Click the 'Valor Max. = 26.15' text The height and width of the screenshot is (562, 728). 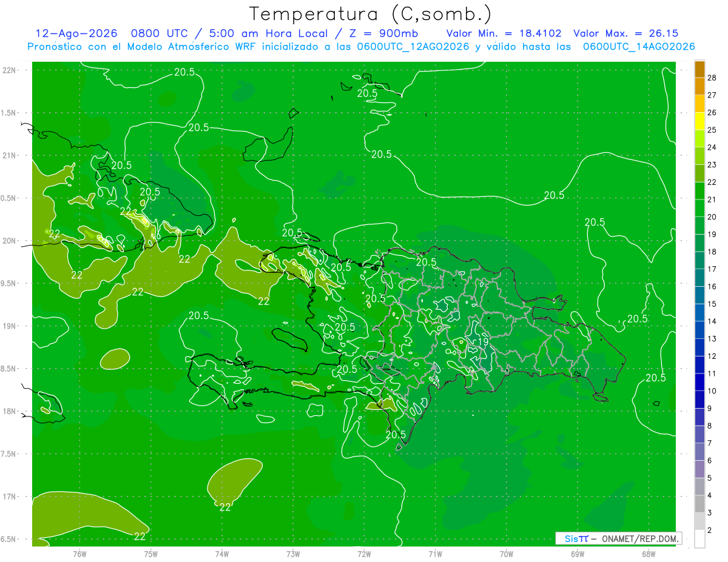coord(625,33)
